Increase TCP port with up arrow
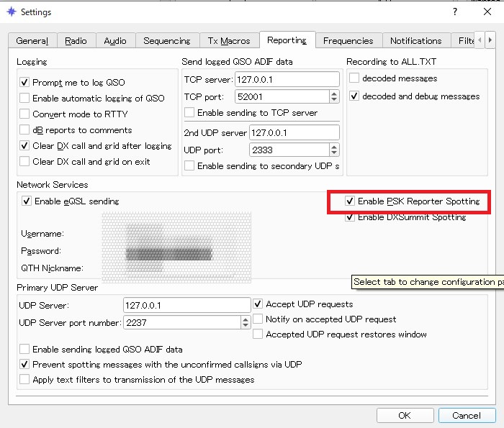The width and height of the screenshot is (504, 428). 334,93
